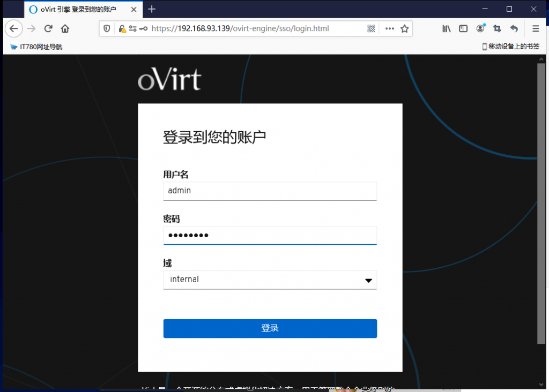Image resolution: width=549 pixels, height=392 pixels.
Task: Open tracking protection shield info
Action: point(107,28)
